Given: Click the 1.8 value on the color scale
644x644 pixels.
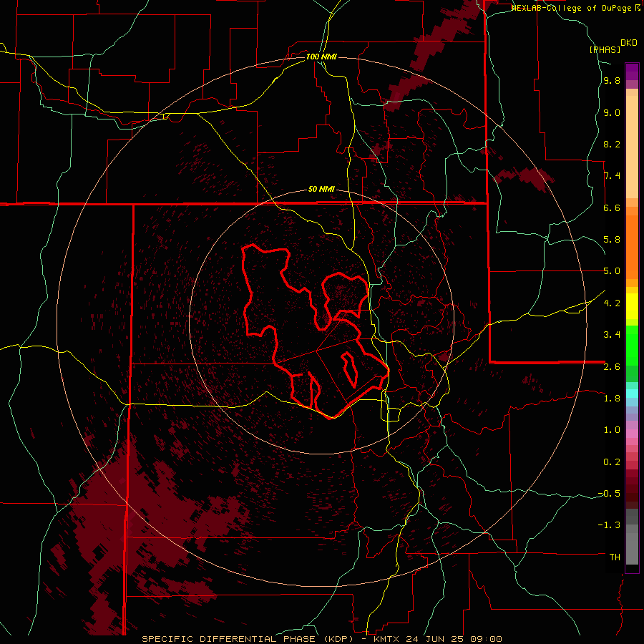Looking at the screenshot, I should 612,399.
